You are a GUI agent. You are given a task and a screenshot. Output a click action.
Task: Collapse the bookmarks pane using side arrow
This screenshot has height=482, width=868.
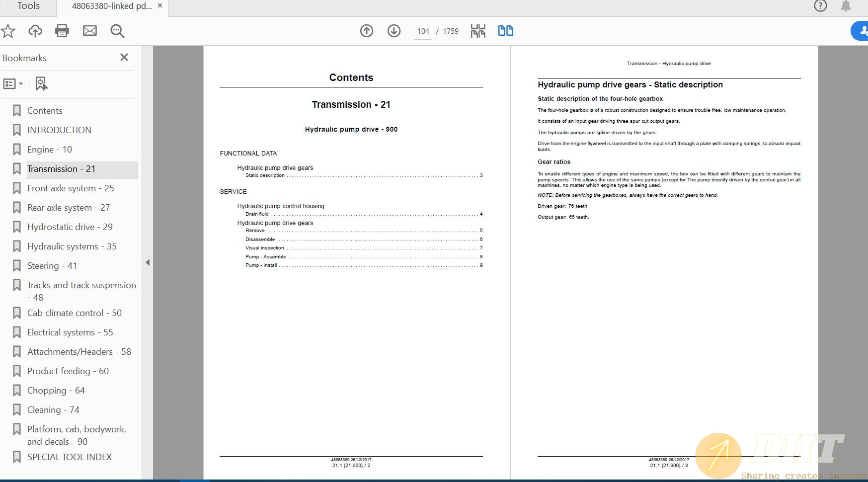click(148, 262)
